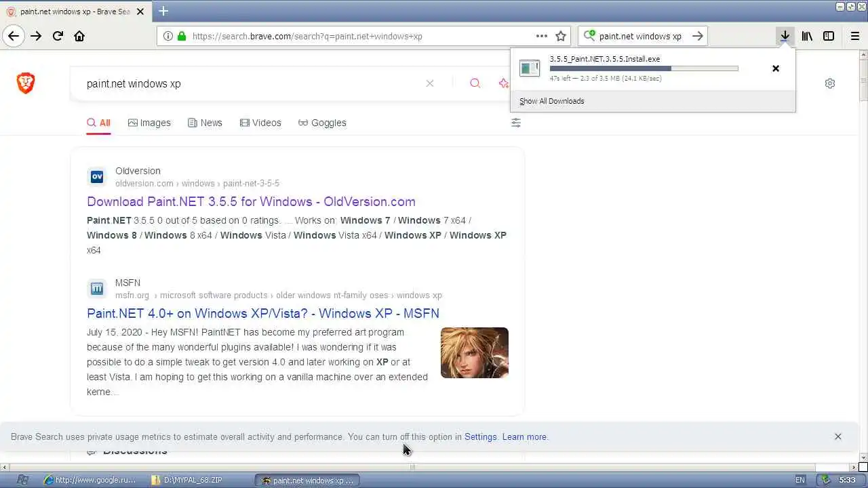
Task: Click the horizontal scrollbar right arrow
Action: coord(854,467)
